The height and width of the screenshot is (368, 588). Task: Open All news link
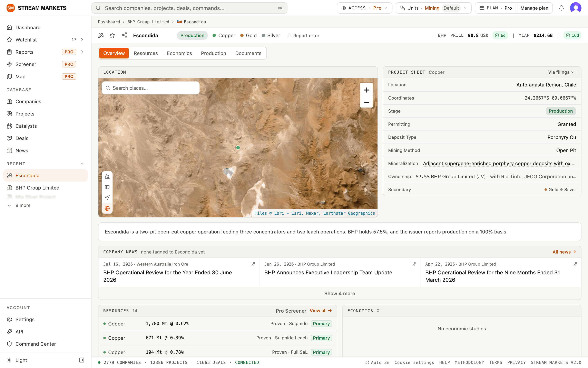pos(564,252)
